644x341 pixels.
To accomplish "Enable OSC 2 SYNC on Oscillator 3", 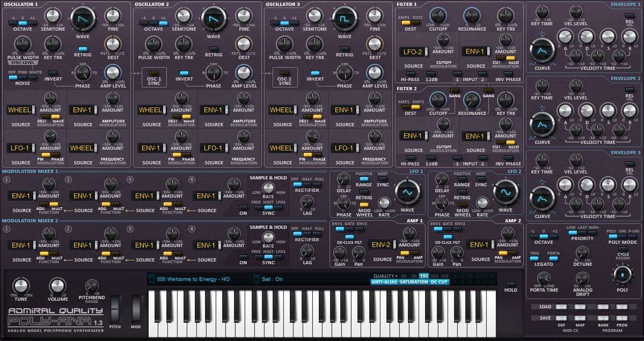I will point(285,72).
